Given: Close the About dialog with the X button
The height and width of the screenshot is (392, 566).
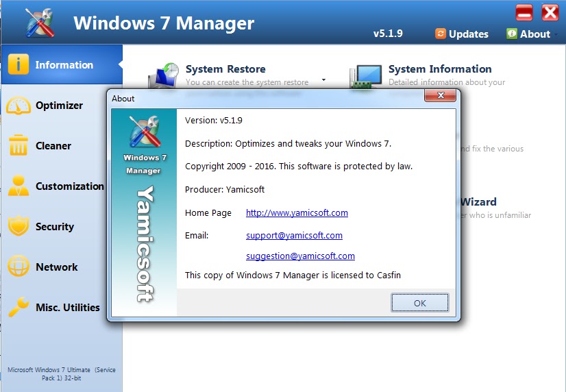Looking at the screenshot, I should pos(440,95).
